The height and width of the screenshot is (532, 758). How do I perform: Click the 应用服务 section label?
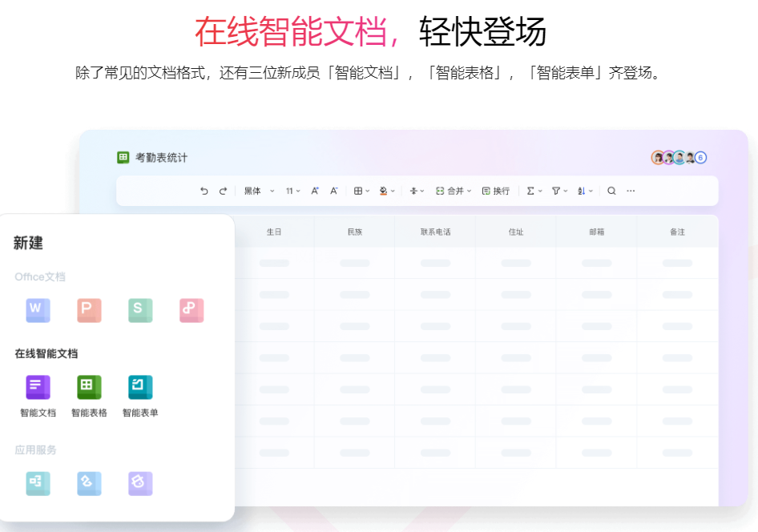click(35, 449)
